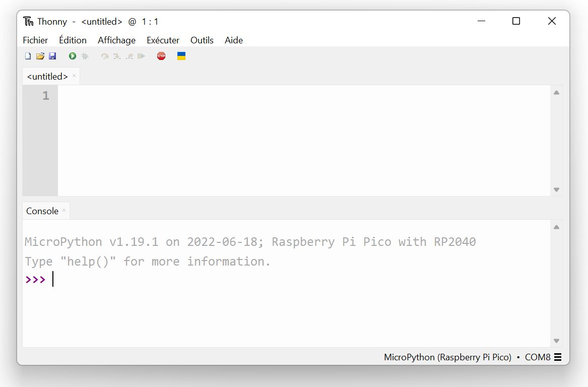
Task: Start debugging with the bug icon
Action: click(x=85, y=56)
